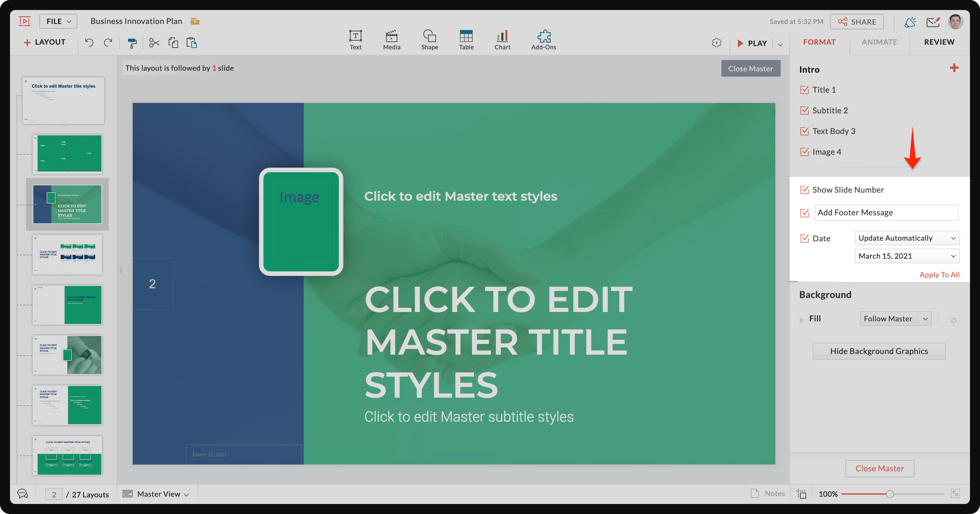Screen dimensions: 980x514
Task: Toggle Show Slide Number off
Action: click(x=804, y=189)
